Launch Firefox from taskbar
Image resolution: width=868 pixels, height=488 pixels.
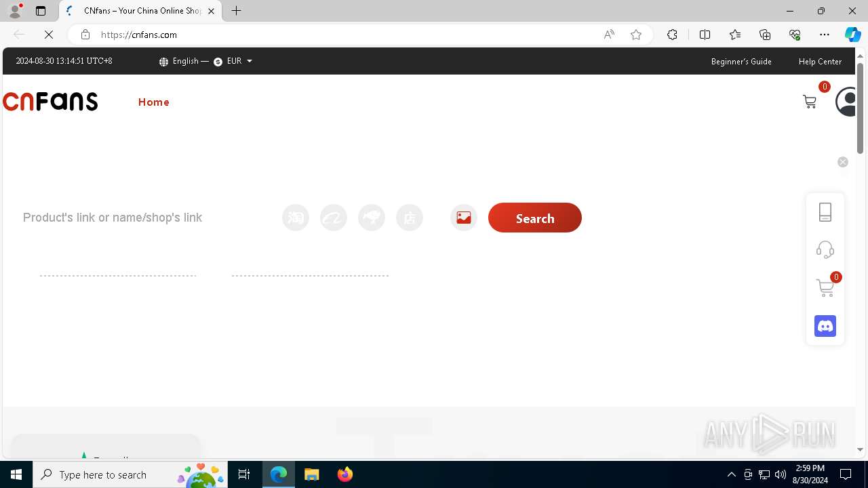(345, 474)
